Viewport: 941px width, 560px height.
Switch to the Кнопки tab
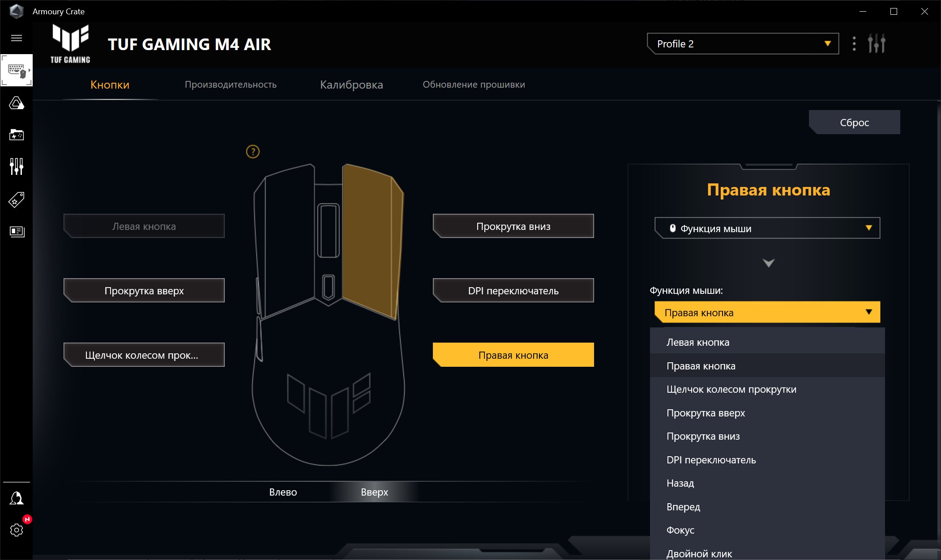pos(110,85)
